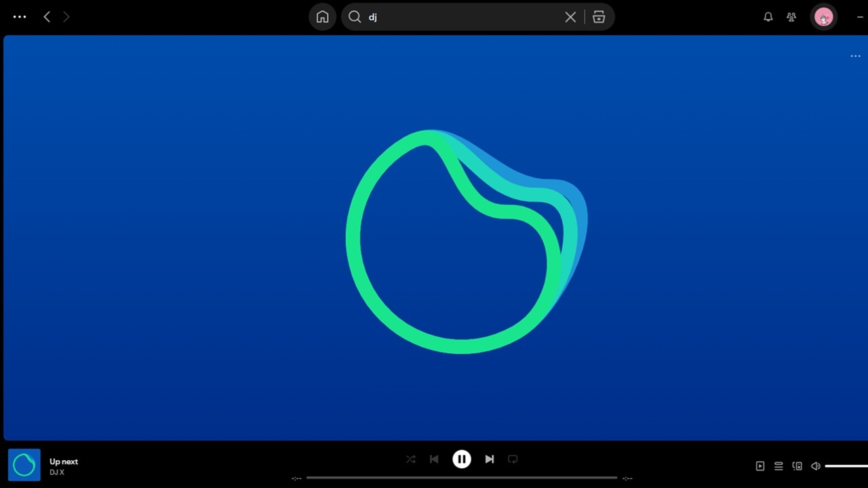Toggle shuffle mode
Viewport: 868px width, 488px height.
click(410, 459)
